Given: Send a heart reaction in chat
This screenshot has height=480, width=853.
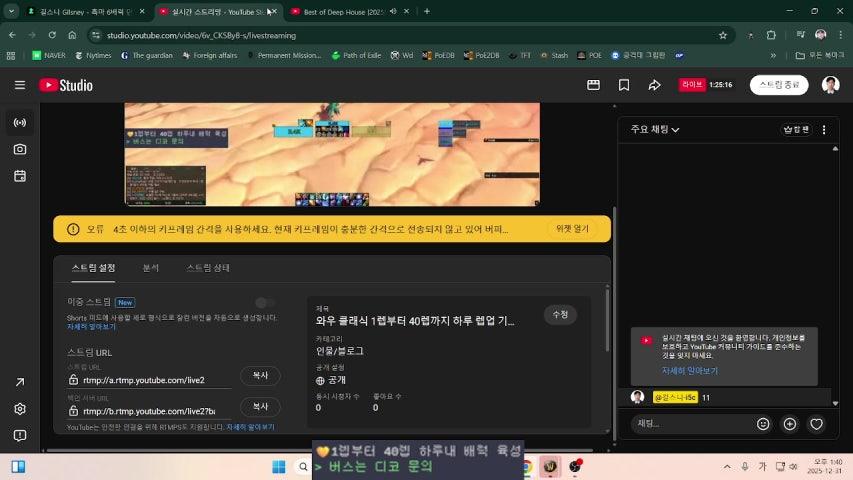Looking at the screenshot, I should 817,424.
